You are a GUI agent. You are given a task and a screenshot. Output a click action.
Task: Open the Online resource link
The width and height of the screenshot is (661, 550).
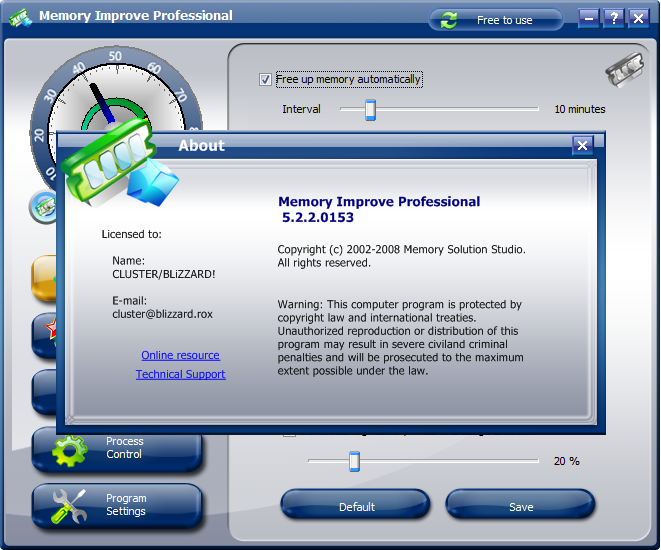coord(180,355)
